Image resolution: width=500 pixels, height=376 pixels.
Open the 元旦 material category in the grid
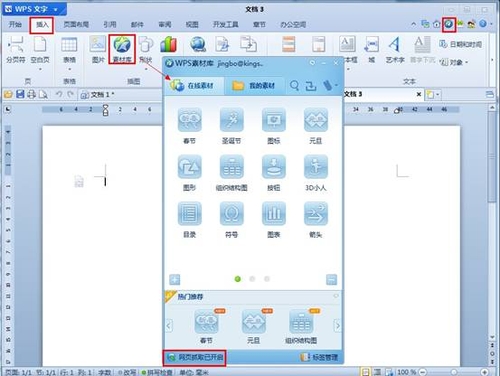tap(316, 126)
